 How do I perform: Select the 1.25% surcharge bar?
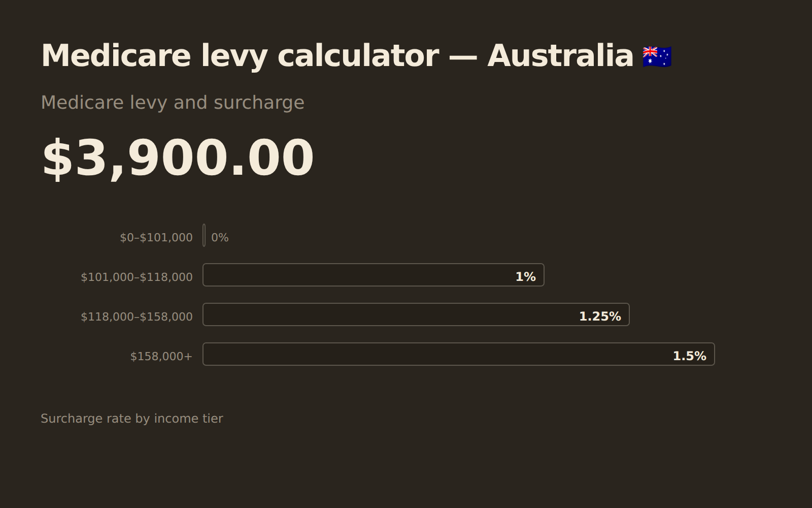click(x=416, y=314)
